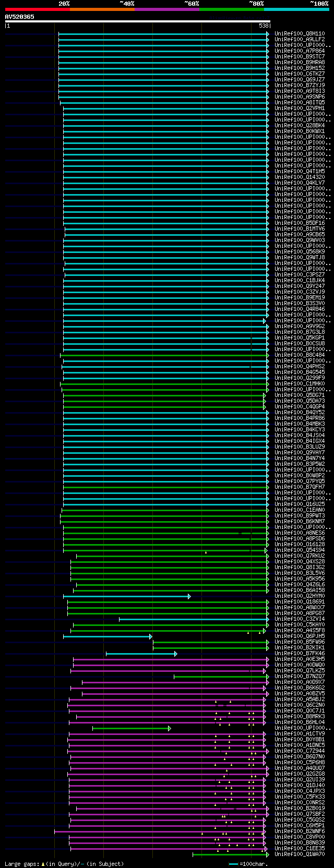334x868 pixels.
Task: Select the UniRef100_A9V9G2 label
Action: [x=300, y=327]
